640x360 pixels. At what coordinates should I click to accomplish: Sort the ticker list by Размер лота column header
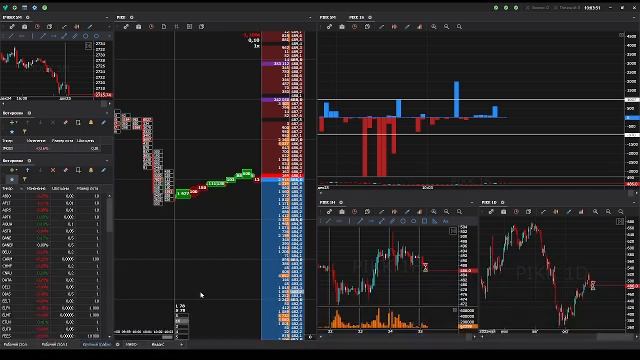pyautogui.click(x=87, y=189)
